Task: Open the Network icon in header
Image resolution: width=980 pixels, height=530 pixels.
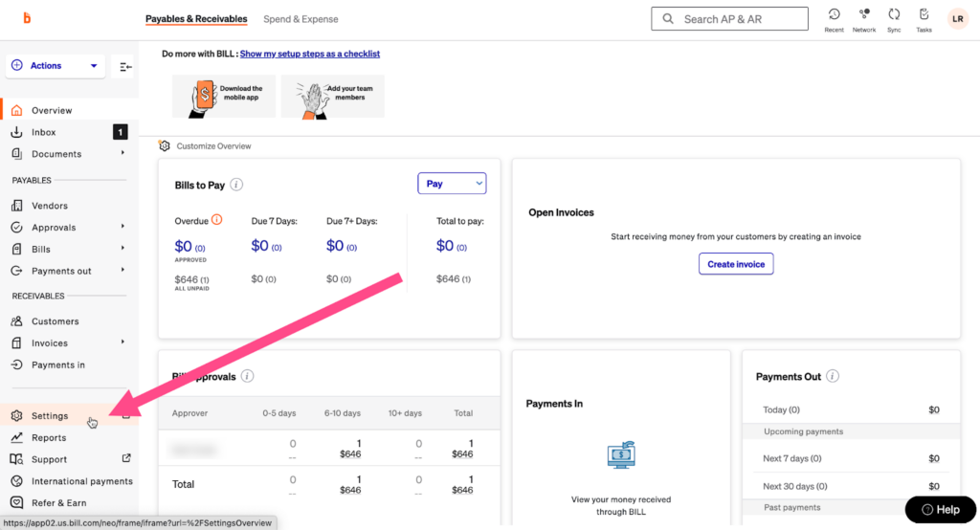Action: (x=864, y=14)
